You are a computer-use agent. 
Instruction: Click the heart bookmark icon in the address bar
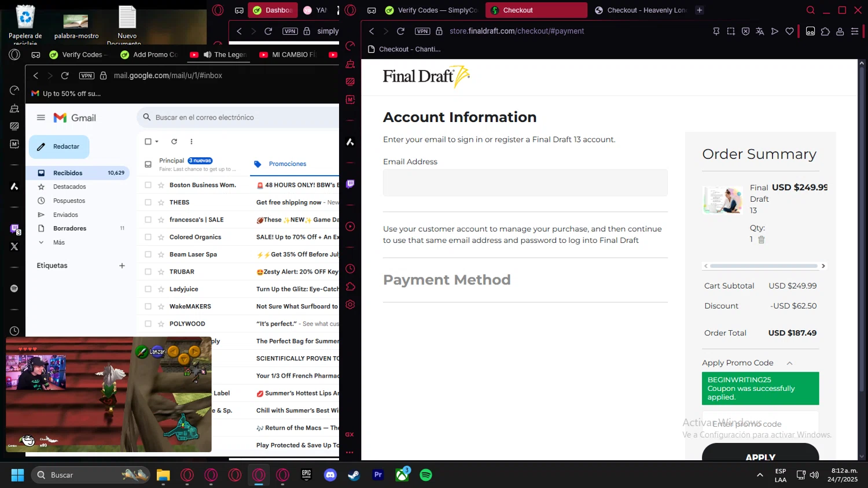(x=789, y=31)
